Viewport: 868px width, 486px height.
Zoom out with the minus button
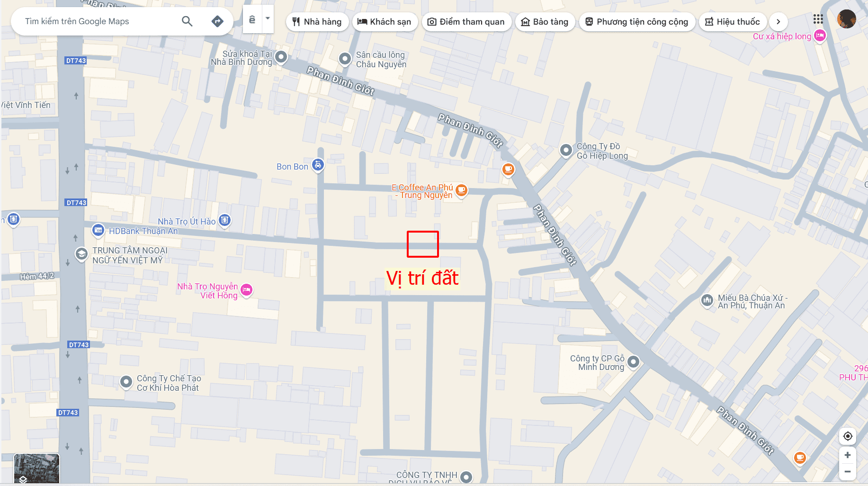[848, 472]
